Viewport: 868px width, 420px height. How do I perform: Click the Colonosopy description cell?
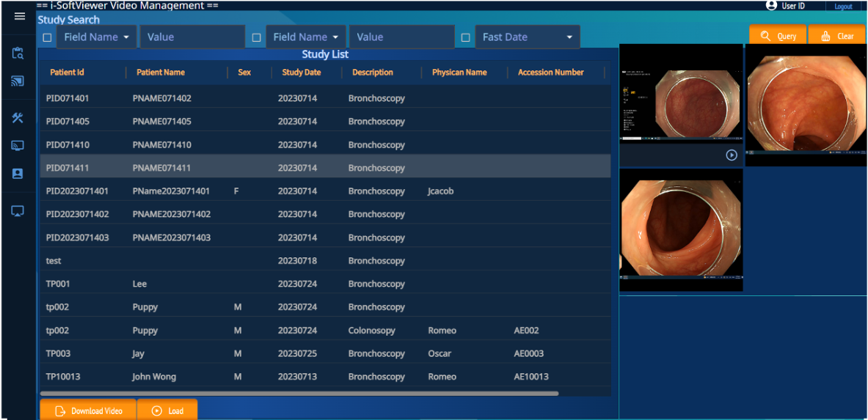(372, 331)
